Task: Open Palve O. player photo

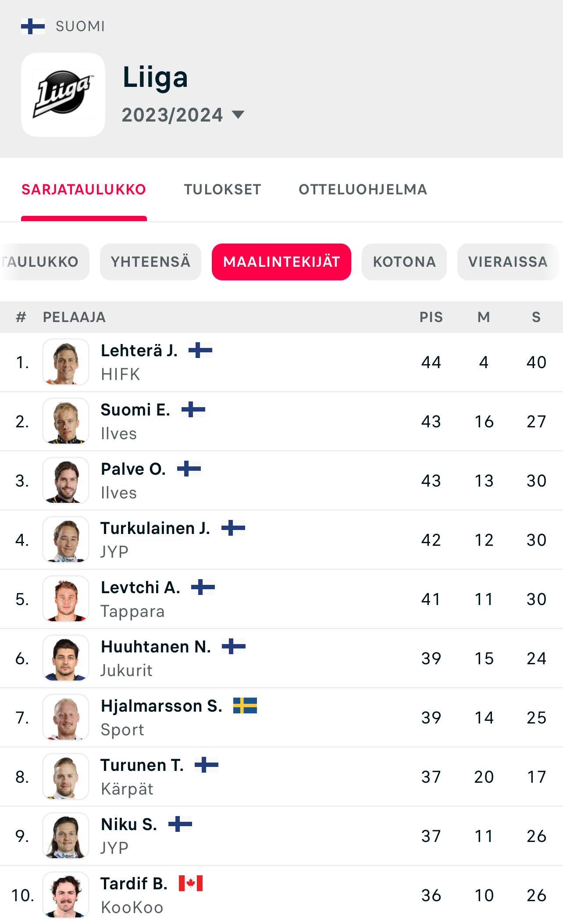Action: pos(66,480)
